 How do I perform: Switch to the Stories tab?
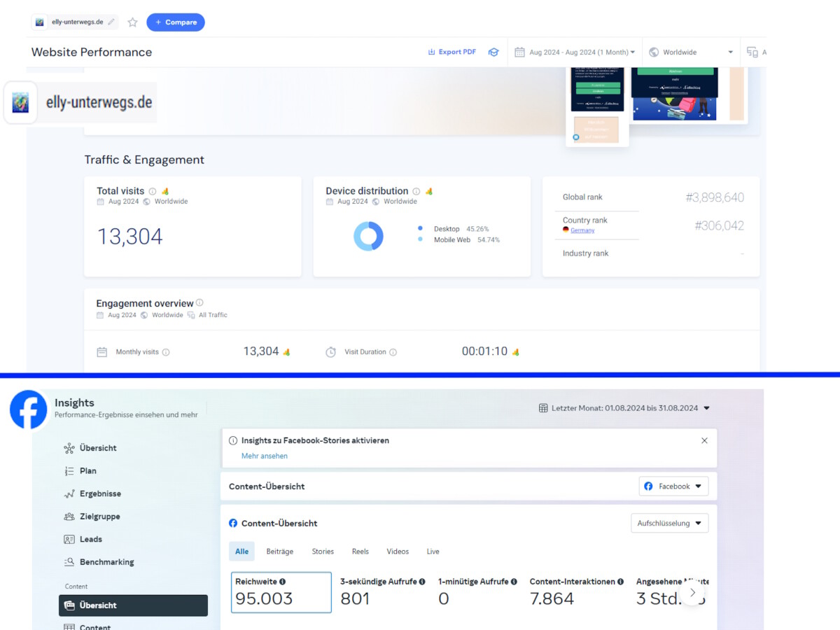(323, 552)
